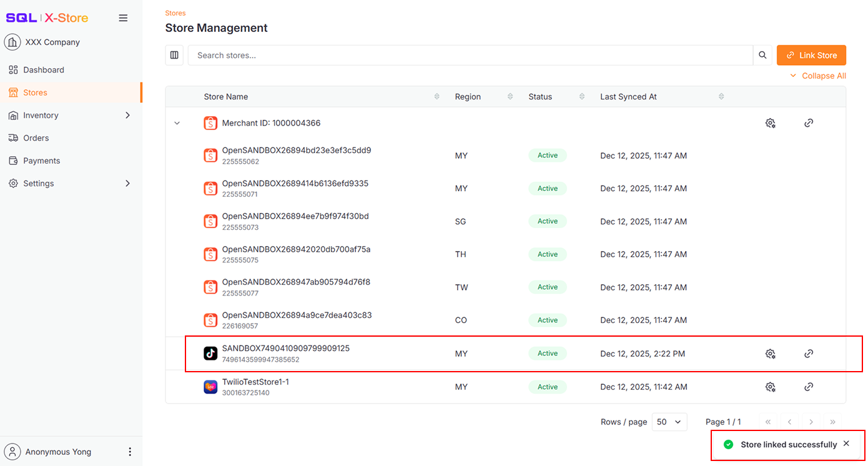Image resolution: width=868 pixels, height=466 pixels.
Task: Toggle the hamburger sidebar menu icon
Action: click(x=123, y=18)
